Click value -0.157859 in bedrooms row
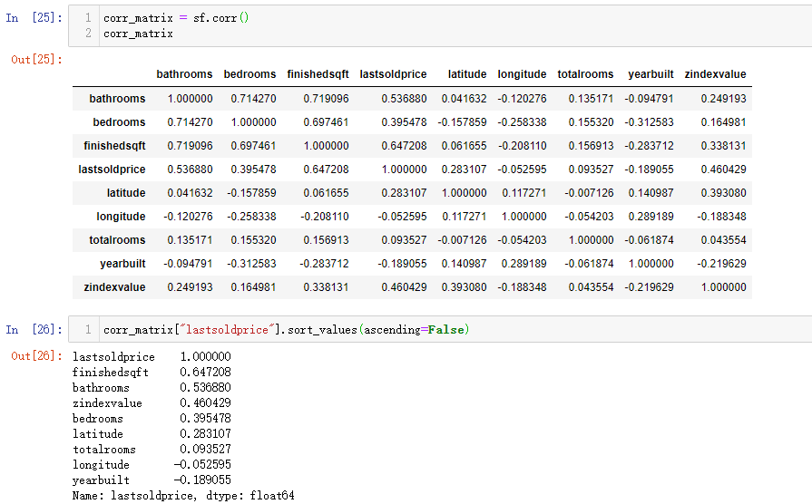812x504 pixels. (x=462, y=122)
